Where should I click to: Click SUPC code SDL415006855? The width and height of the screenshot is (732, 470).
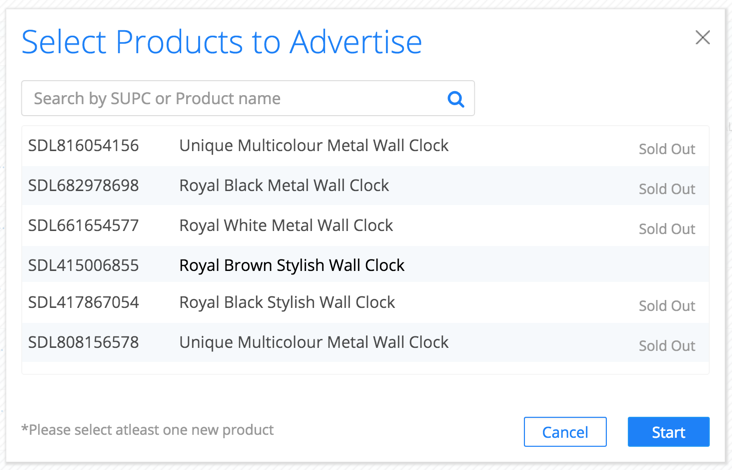point(84,265)
